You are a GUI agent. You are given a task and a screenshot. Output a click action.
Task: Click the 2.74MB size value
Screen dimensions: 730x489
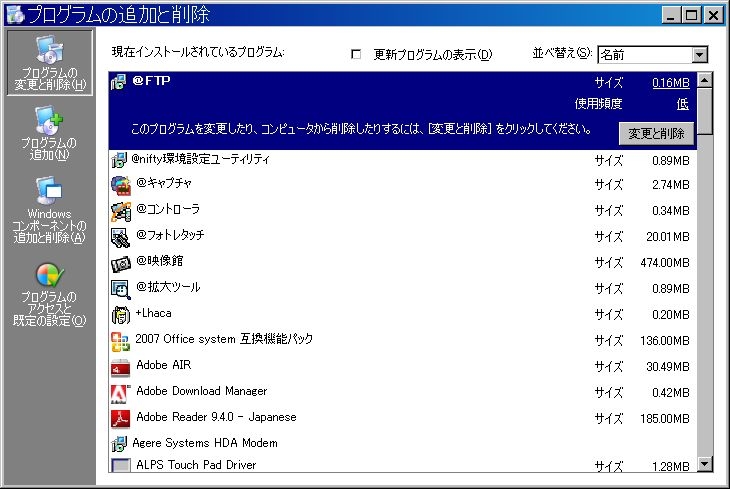[670, 185]
